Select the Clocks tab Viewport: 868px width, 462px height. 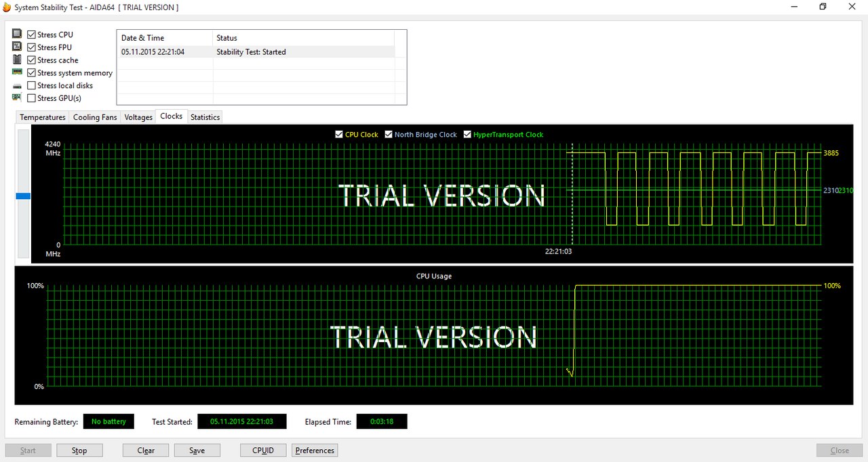[171, 117]
